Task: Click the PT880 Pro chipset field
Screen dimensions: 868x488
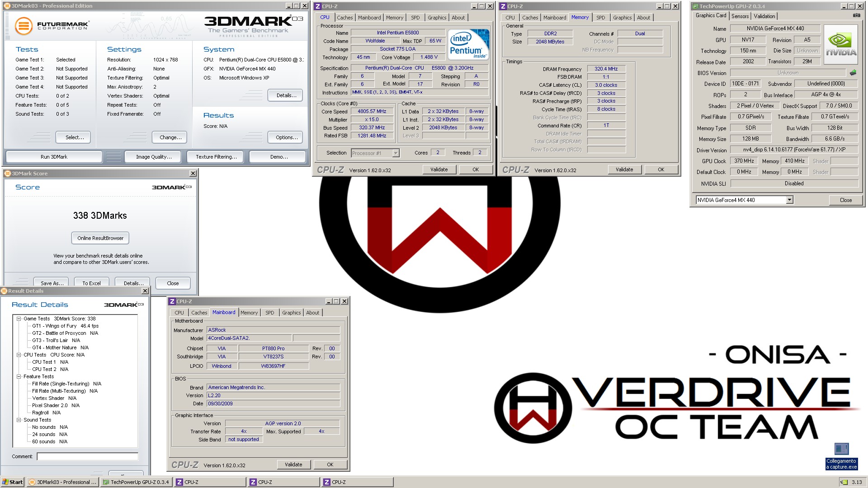Action: tap(274, 348)
